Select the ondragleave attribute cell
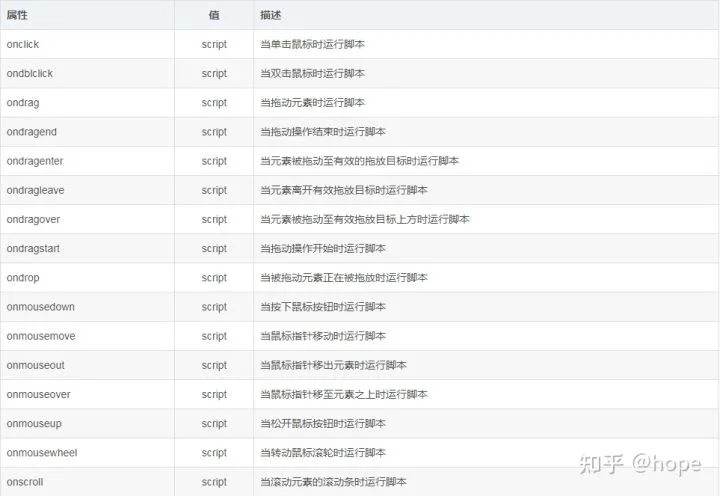Image resolution: width=720 pixels, height=496 pixels. point(36,190)
